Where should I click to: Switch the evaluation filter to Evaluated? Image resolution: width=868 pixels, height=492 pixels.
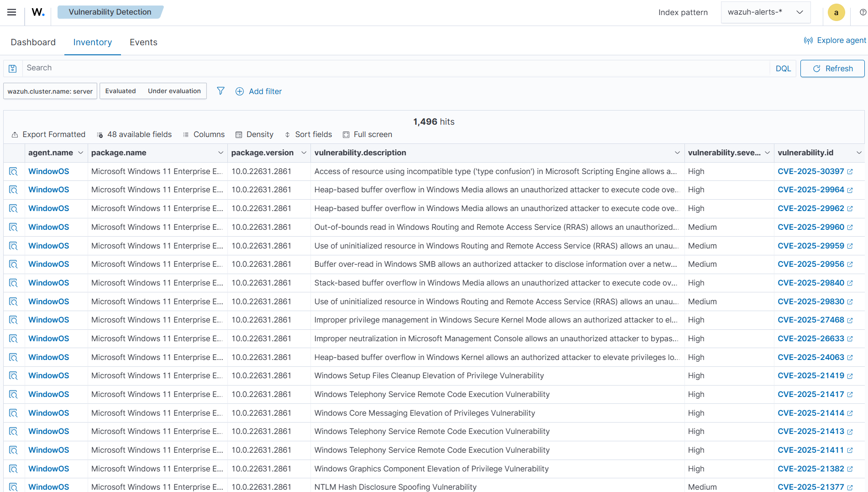pos(121,90)
